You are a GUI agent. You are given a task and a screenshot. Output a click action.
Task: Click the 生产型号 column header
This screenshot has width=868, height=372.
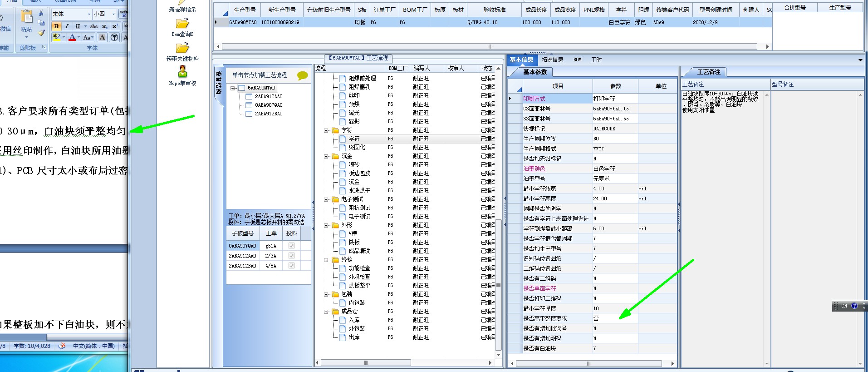point(245,10)
